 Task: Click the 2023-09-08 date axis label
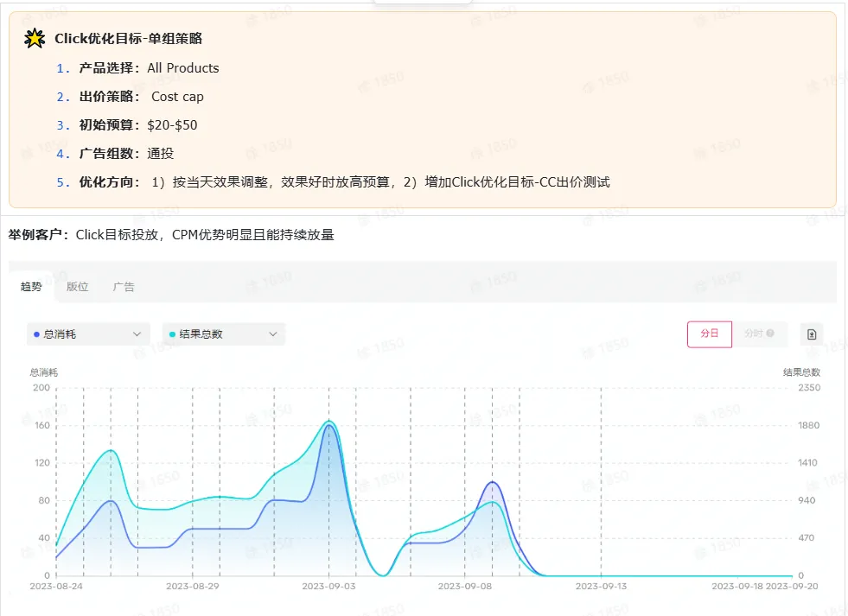[x=465, y=587]
